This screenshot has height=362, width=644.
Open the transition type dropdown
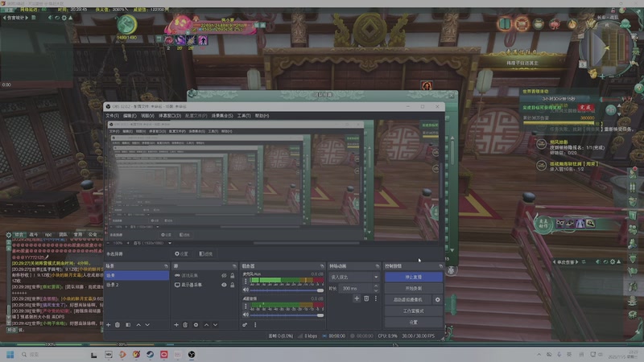(x=353, y=277)
